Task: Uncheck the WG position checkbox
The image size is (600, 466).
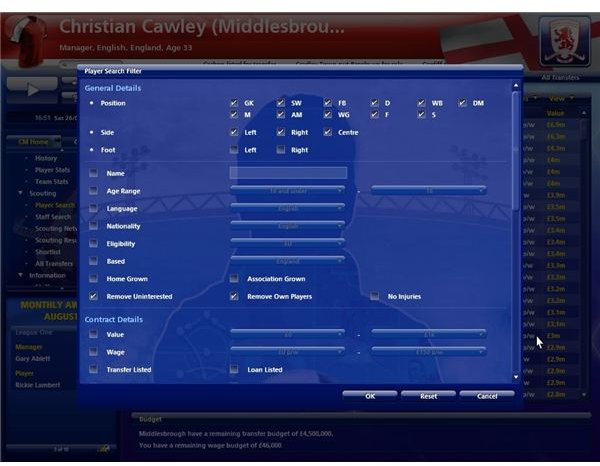Action: point(328,115)
